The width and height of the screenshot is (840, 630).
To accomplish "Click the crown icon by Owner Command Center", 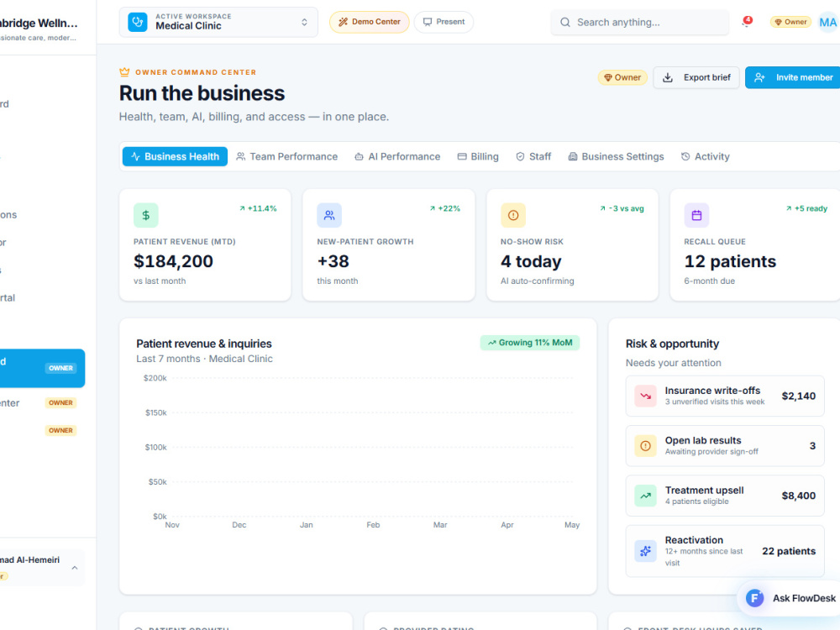I will [x=124, y=71].
